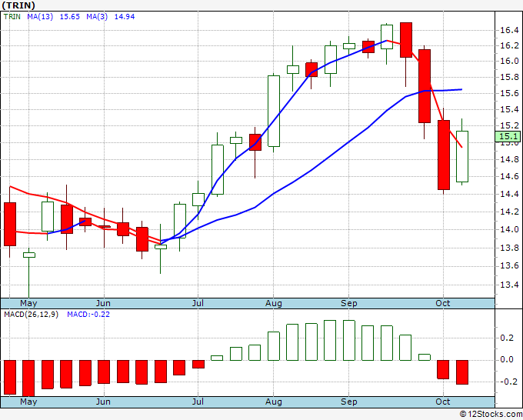Viewport: 523px width, 420px height.
Task: Click the 13.6 price axis label
Action: [x=509, y=266]
